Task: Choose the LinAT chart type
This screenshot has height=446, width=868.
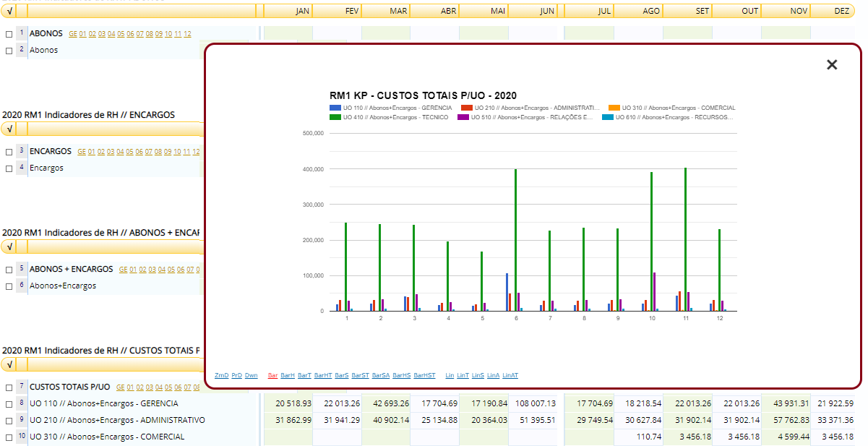Action: [510, 375]
